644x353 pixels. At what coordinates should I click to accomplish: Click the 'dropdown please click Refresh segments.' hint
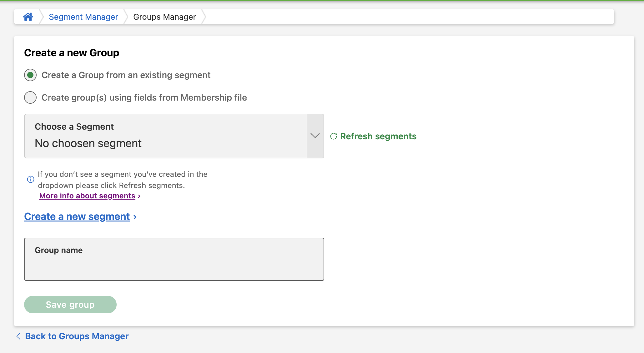(x=111, y=186)
